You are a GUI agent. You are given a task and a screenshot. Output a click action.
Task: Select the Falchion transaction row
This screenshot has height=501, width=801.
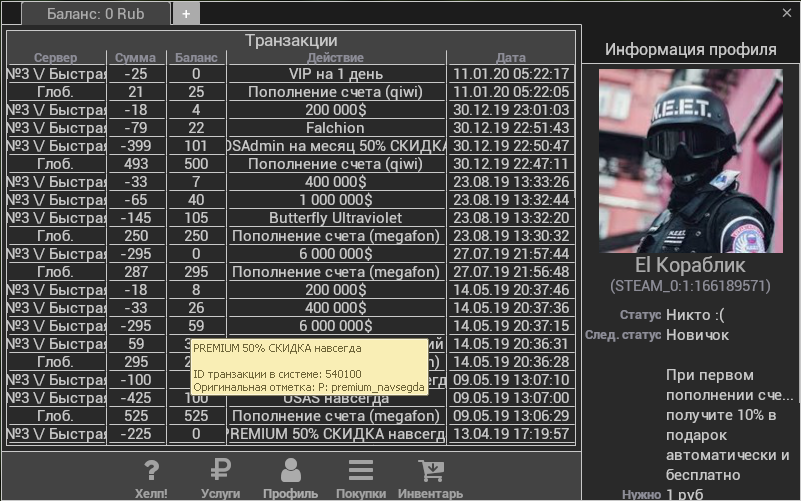click(x=335, y=128)
